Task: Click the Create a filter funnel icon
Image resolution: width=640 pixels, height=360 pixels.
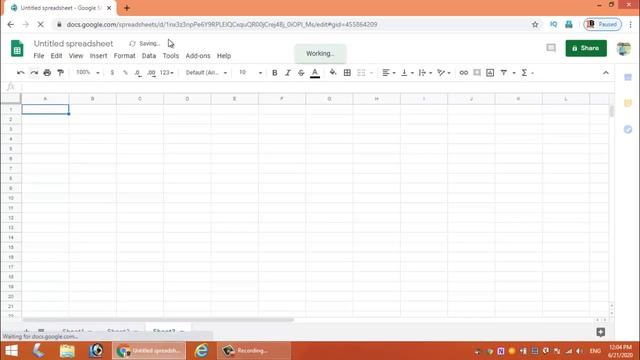Action: pyautogui.click(x=504, y=73)
